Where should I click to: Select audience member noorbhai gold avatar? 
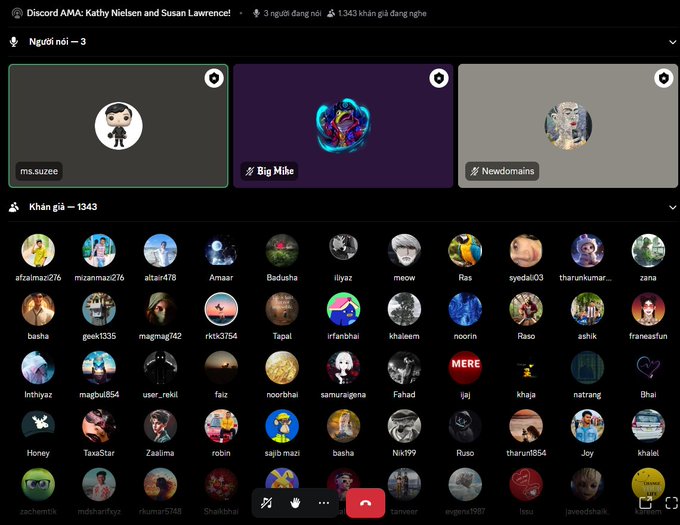click(x=282, y=368)
